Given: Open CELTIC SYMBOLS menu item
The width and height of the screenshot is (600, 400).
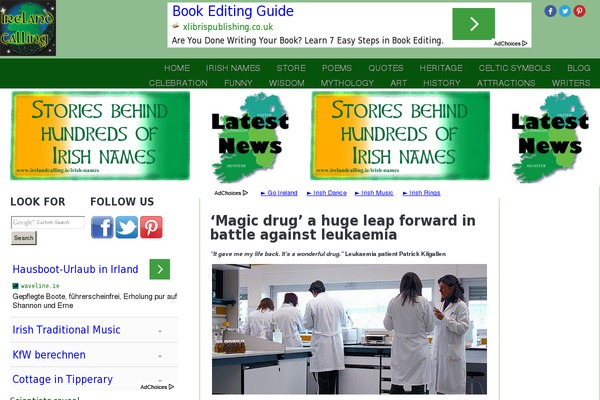Looking at the screenshot, I should 515,68.
